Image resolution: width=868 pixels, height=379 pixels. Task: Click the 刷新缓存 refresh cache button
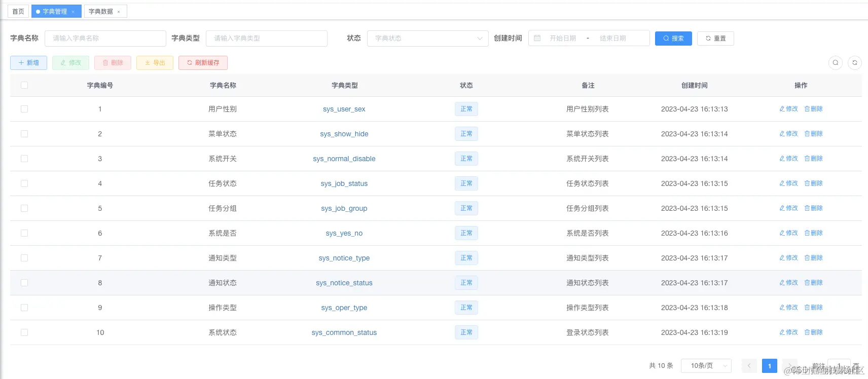point(203,63)
